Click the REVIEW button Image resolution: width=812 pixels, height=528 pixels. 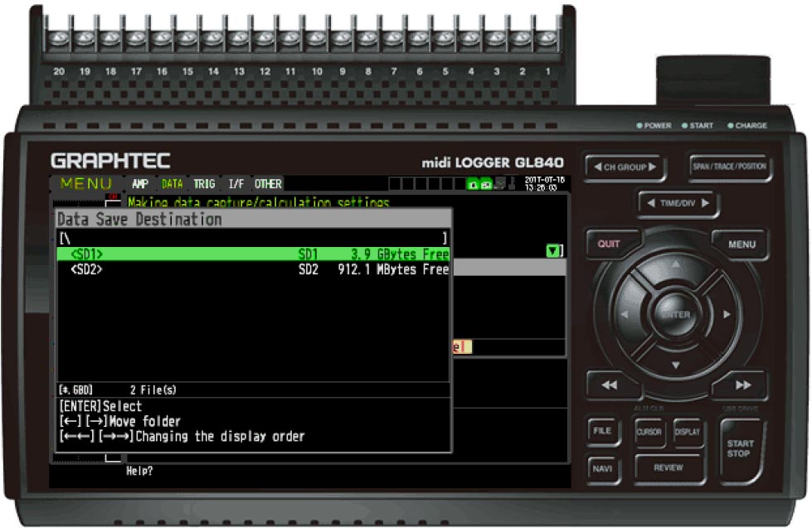click(x=669, y=468)
